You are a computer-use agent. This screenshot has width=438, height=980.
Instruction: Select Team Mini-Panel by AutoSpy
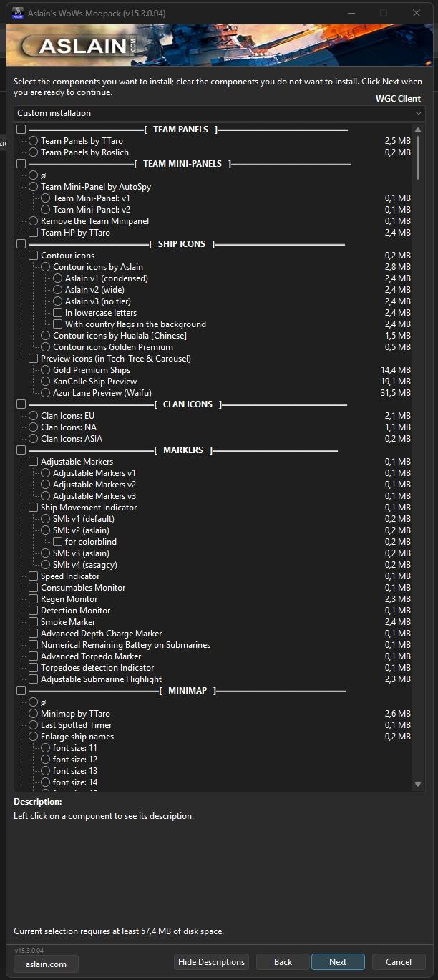coord(33,187)
